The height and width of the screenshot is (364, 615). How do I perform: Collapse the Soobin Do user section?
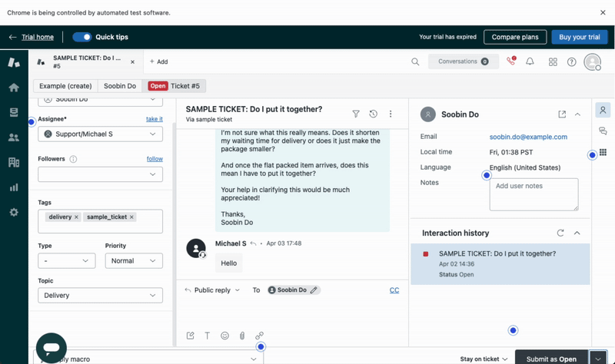(x=577, y=114)
